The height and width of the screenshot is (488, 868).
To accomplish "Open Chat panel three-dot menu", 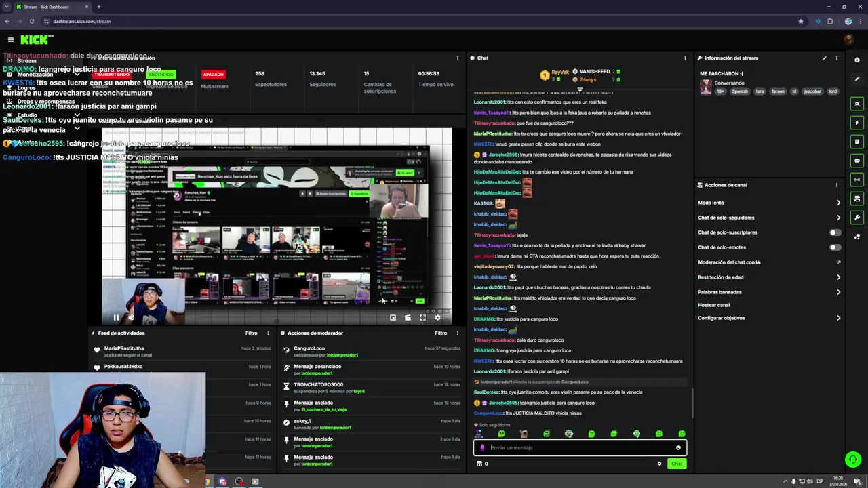I will pos(685,58).
